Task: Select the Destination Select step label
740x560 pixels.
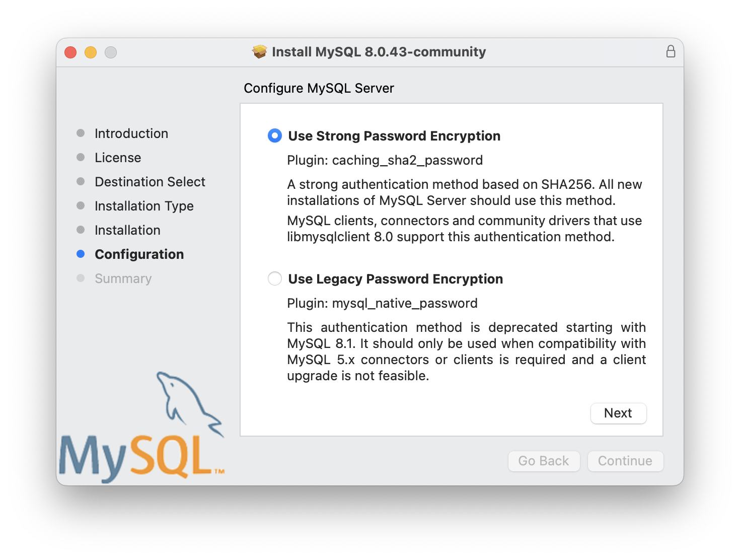Action: point(150,182)
